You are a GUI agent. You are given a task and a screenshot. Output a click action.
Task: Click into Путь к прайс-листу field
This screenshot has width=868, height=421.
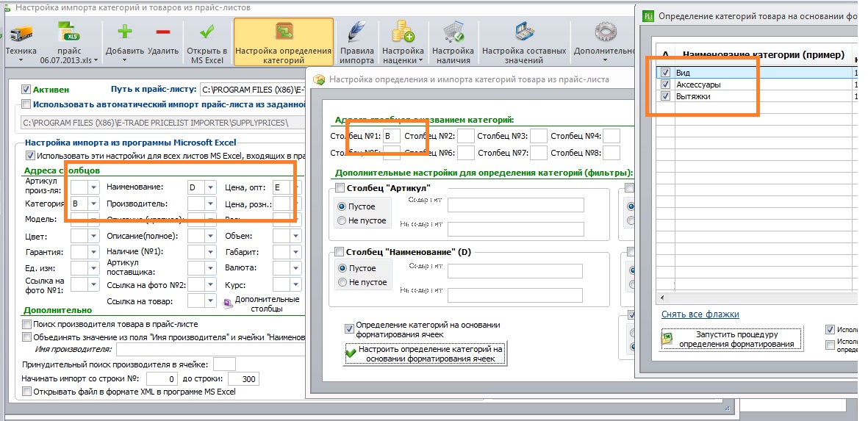(x=252, y=90)
